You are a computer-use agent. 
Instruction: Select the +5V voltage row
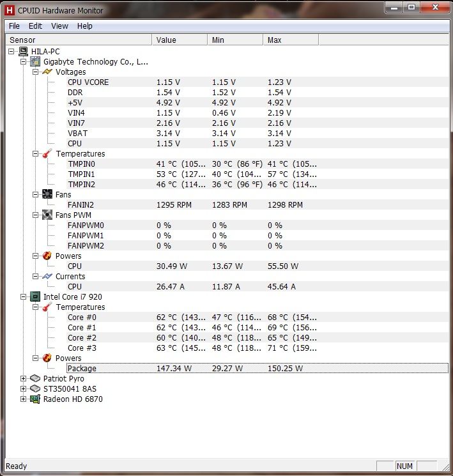(x=257, y=103)
